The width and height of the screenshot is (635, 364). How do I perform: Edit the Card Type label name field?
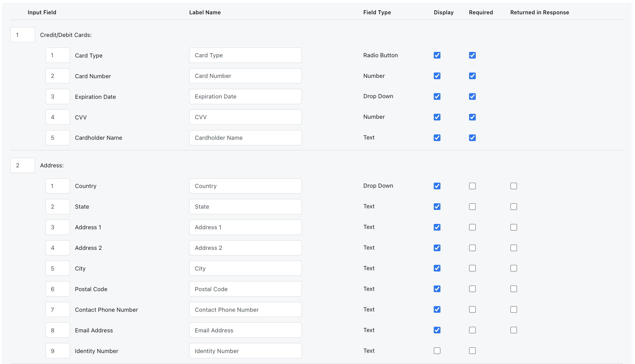(x=246, y=55)
